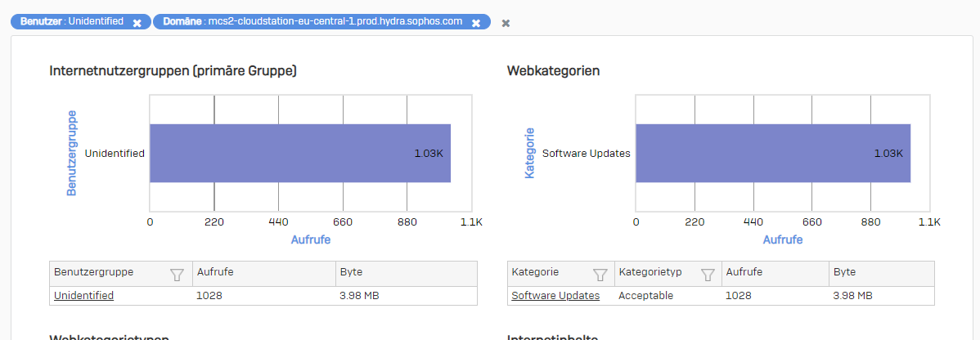Select the 3.98 MB cell in the Unidentified row

coord(359,296)
